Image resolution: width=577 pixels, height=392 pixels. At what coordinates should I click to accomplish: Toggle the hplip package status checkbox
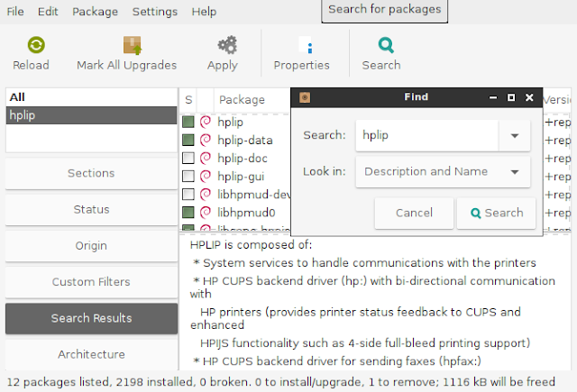[188, 122]
